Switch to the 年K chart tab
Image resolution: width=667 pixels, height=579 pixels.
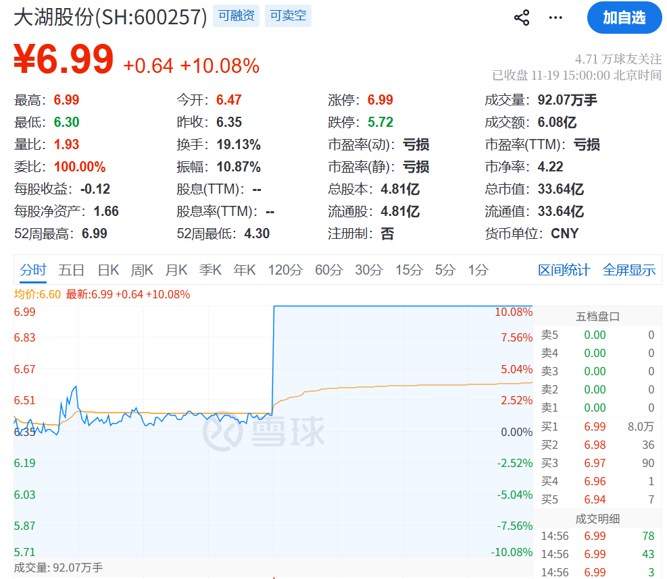point(244,269)
